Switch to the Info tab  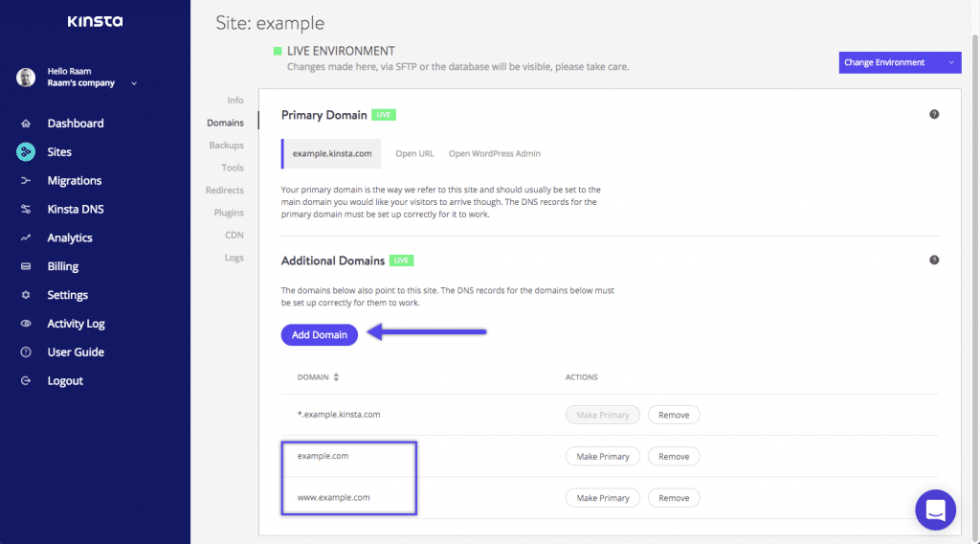tap(235, 100)
